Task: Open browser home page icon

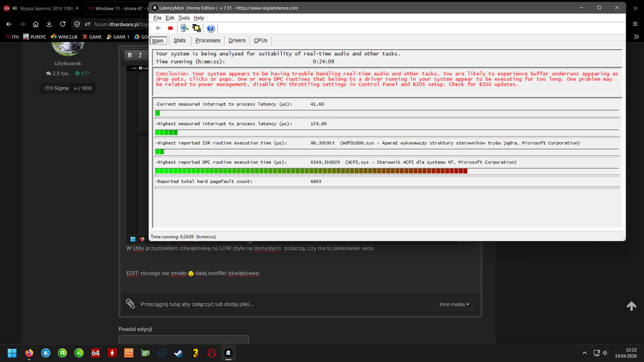Action: pyautogui.click(x=36, y=24)
